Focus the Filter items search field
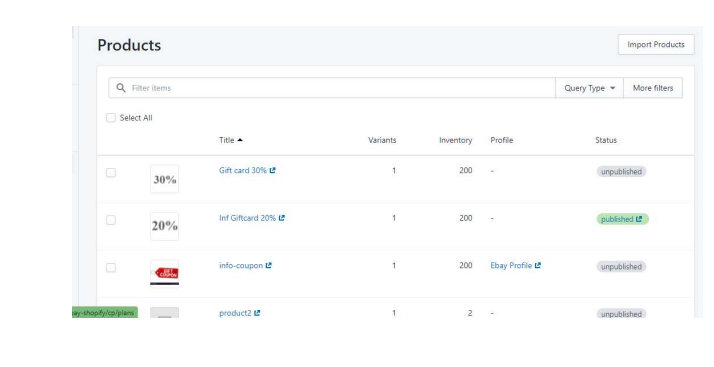Screen dimensions: 714x367 pos(332,88)
